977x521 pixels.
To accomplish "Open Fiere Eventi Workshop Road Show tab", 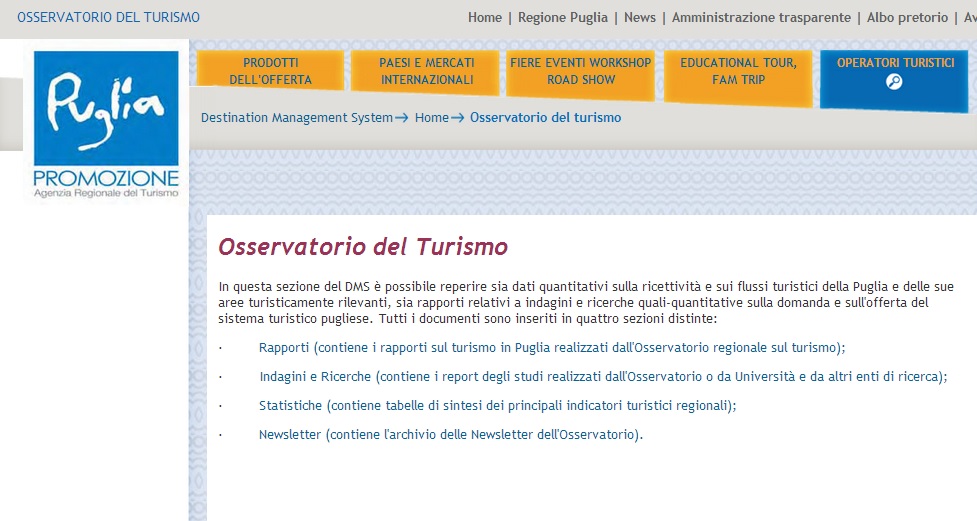I will click(580, 71).
